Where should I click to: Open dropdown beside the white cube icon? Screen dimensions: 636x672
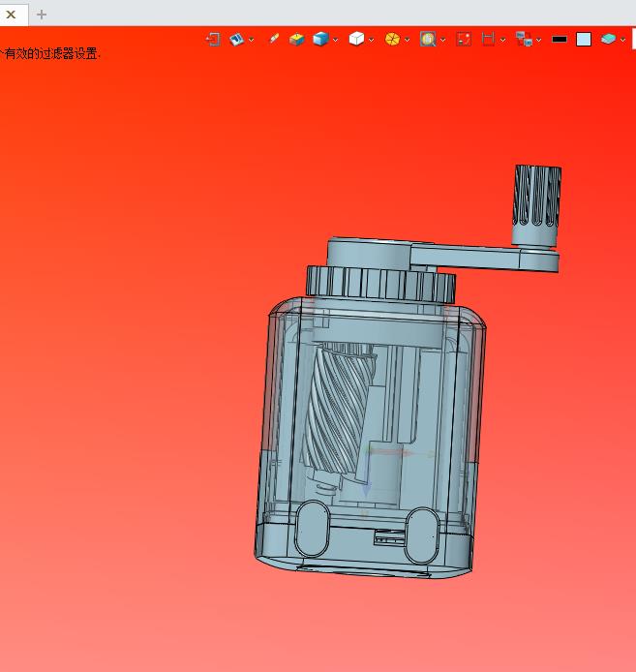point(371,40)
